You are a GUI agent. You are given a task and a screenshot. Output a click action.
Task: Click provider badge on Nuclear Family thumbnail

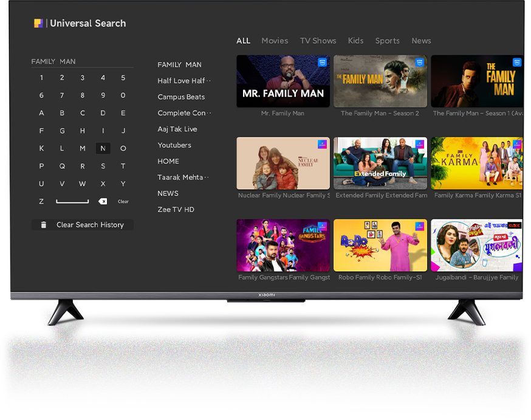322,144
